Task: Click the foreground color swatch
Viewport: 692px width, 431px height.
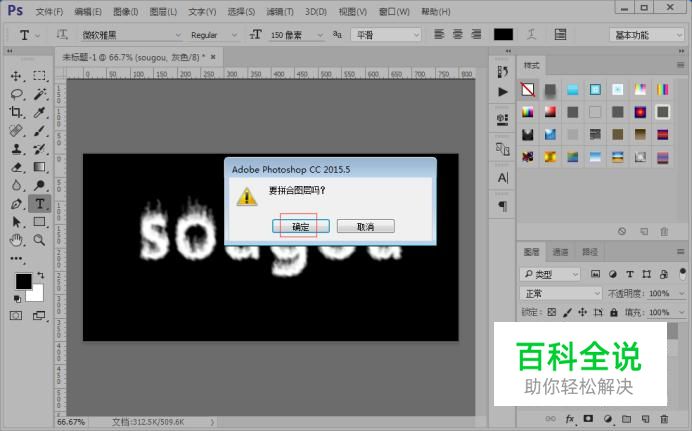Action: 23,281
